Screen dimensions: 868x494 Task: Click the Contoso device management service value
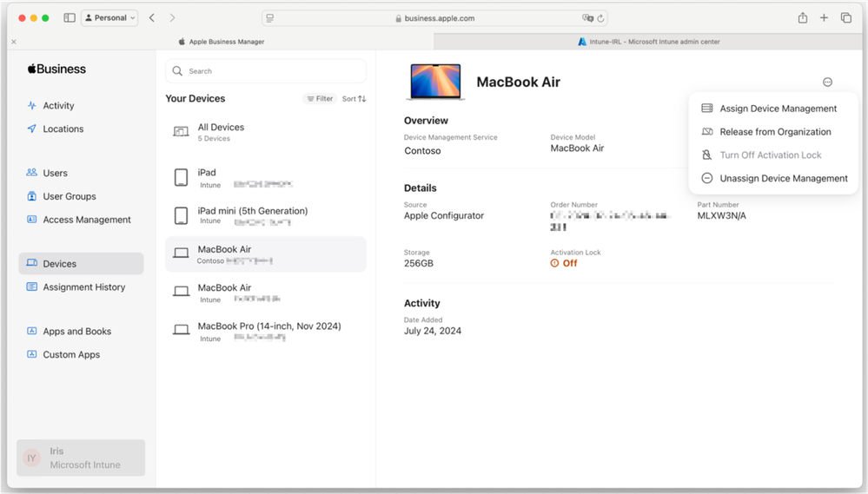tap(422, 150)
